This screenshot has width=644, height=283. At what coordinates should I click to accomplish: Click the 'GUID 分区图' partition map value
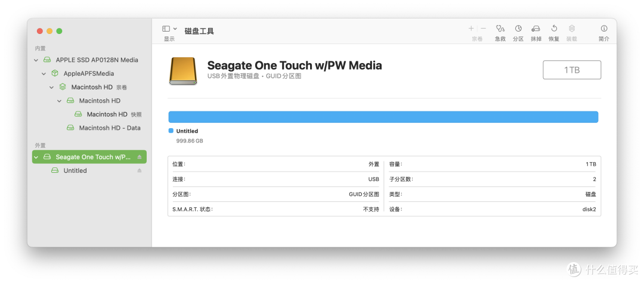[364, 194]
